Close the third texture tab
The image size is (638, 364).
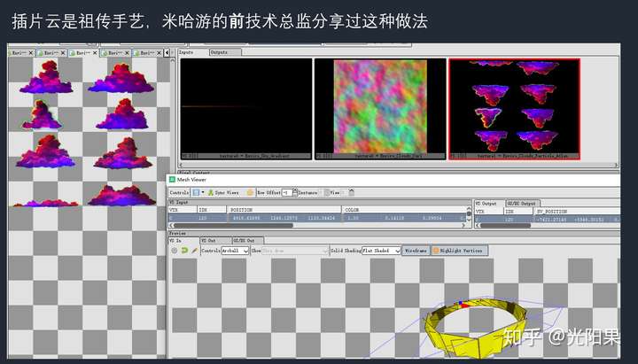pos(95,53)
